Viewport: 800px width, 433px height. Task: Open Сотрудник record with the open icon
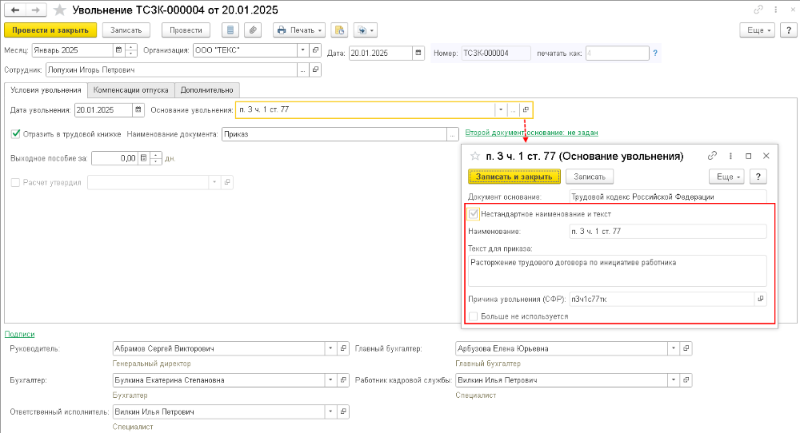[315, 70]
